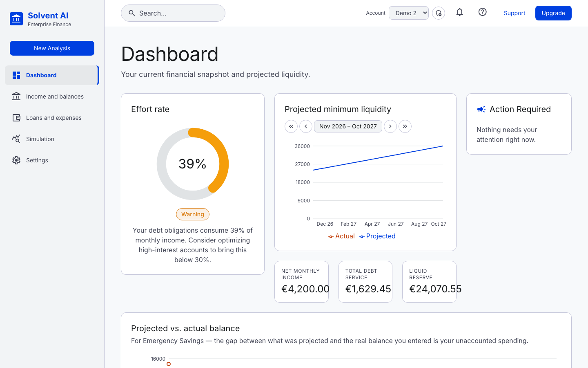Click the Projected vs. actual balance heading
This screenshot has width=588, height=368.
point(185,328)
